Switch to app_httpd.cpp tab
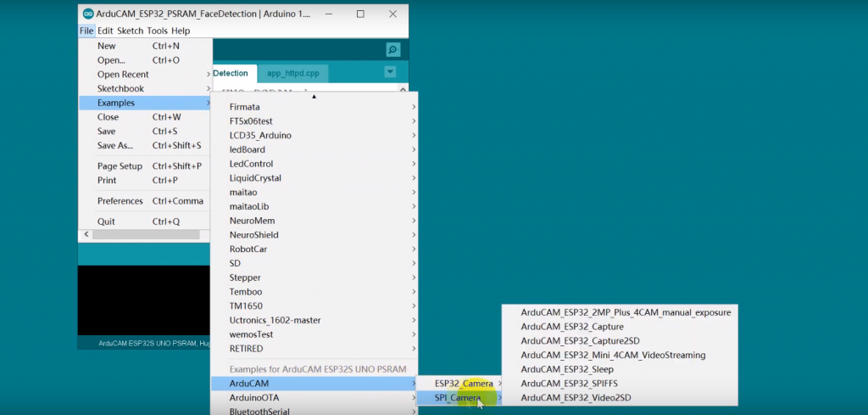The width and height of the screenshot is (868, 415). [292, 73]
